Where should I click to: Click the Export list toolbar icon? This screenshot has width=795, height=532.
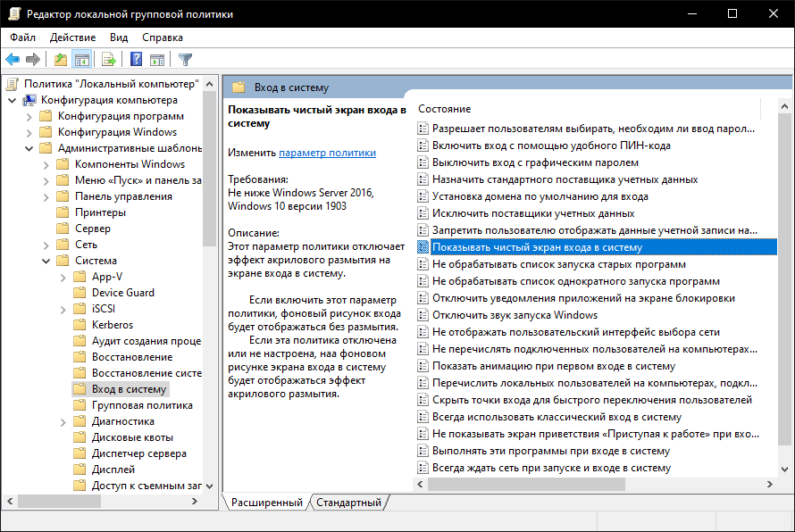[108, 60]
